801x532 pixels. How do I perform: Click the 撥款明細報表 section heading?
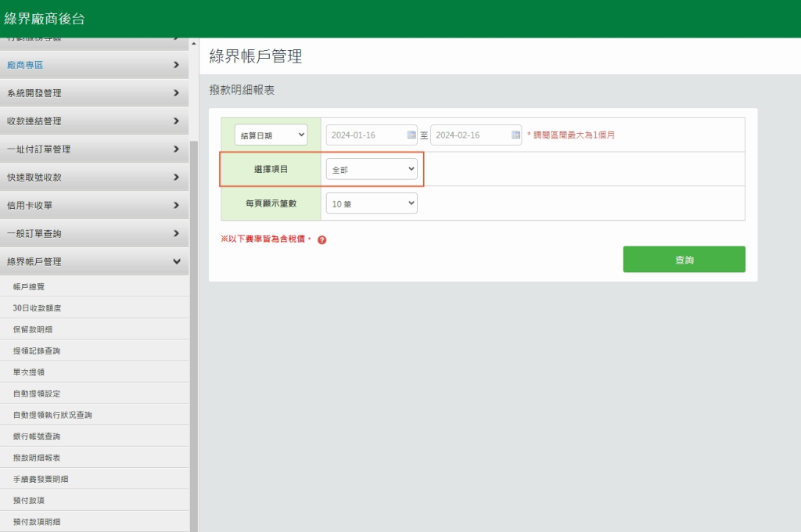coord(242,90)
